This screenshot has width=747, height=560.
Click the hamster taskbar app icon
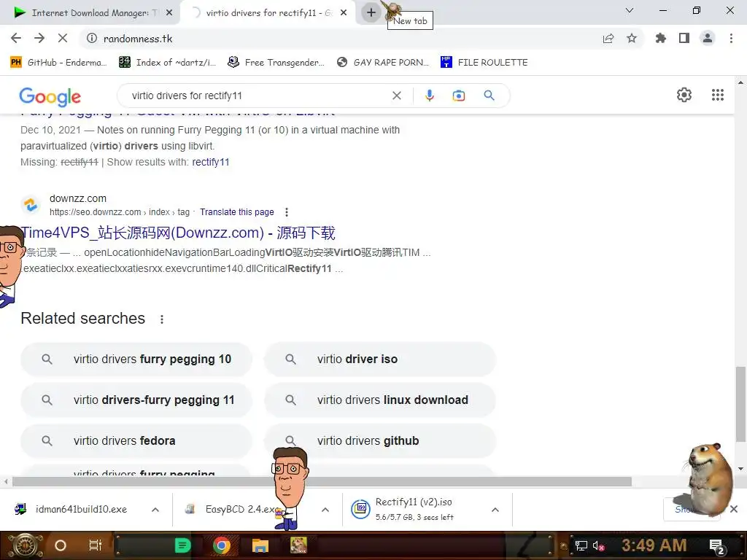tap(298, 545)
